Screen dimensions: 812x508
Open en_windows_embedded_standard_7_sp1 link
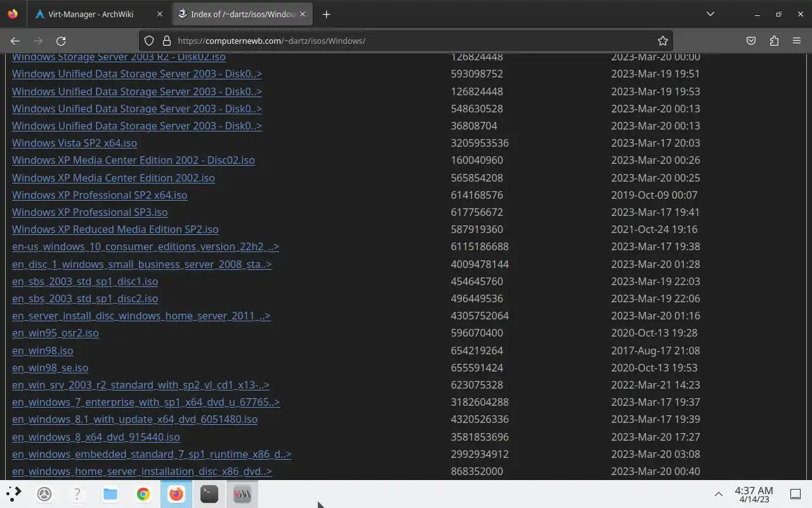click(x=152, y=454)
